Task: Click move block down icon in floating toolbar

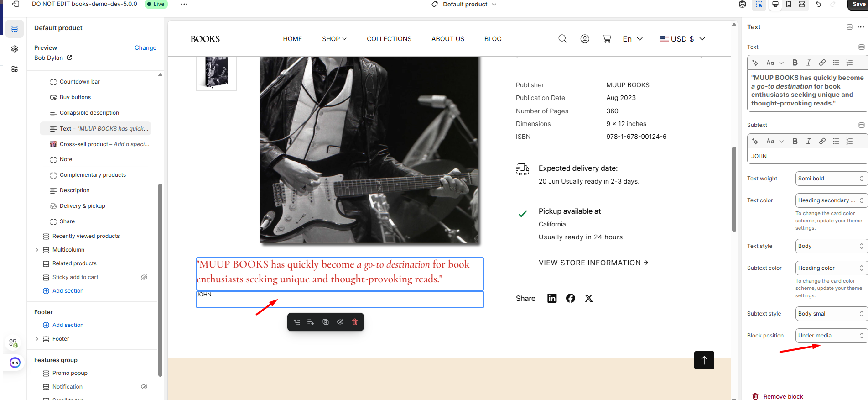Action: point(311,322)
